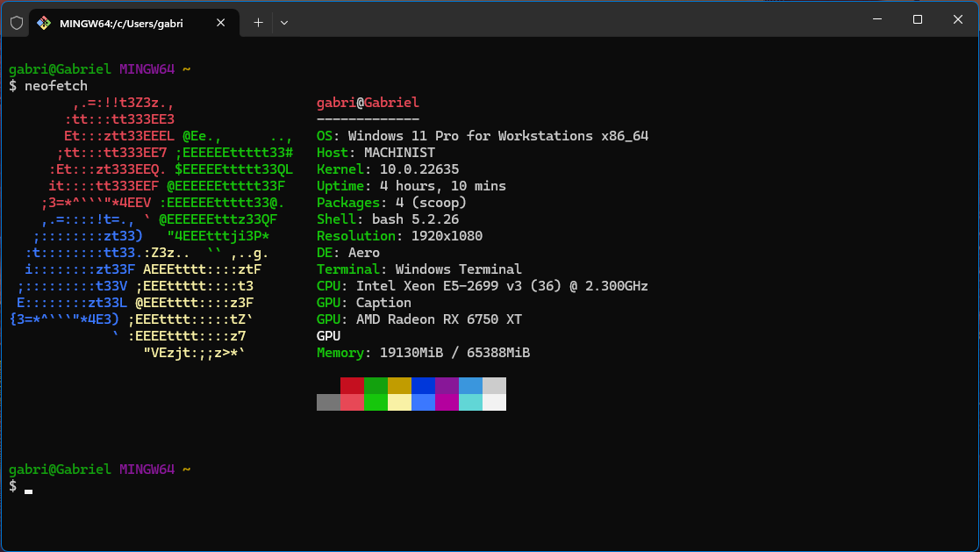Click the terminal cursor at the bottom prompt
Image resolution: width=980 pixels, height=552 pixels.
coord(29,492)
